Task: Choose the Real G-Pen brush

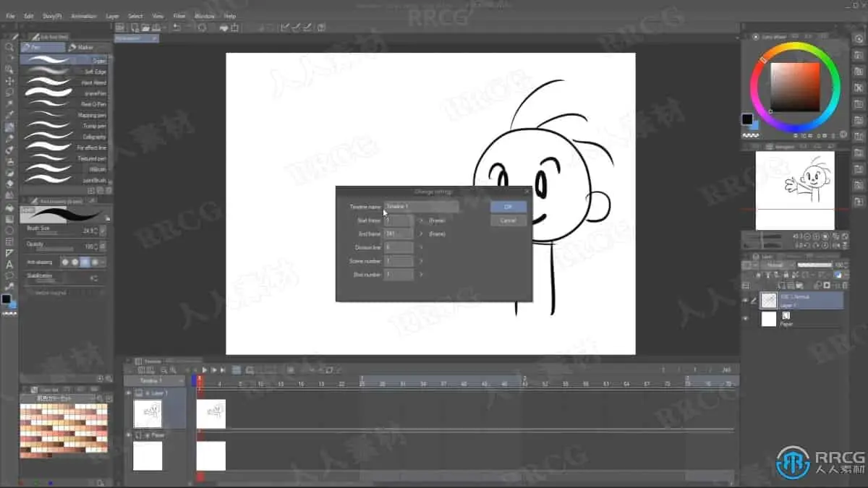Action: coord(65,104)
